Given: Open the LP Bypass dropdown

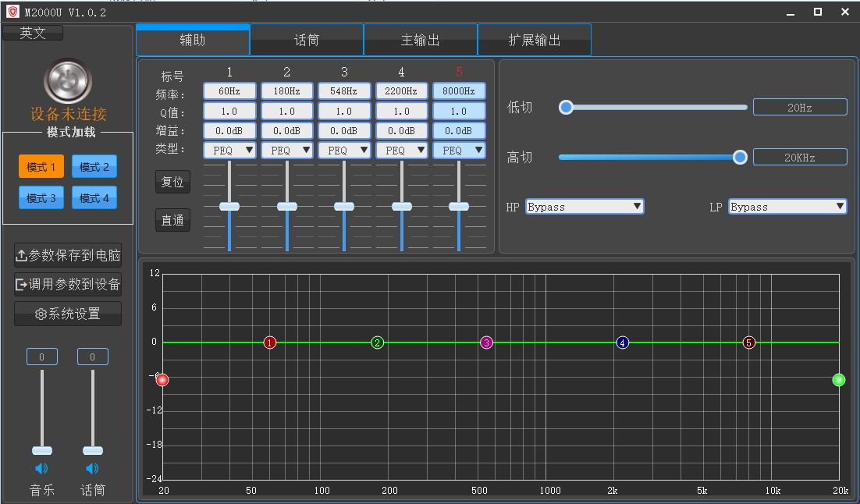Looking at the screenshot, I should (x=787, y=207).
